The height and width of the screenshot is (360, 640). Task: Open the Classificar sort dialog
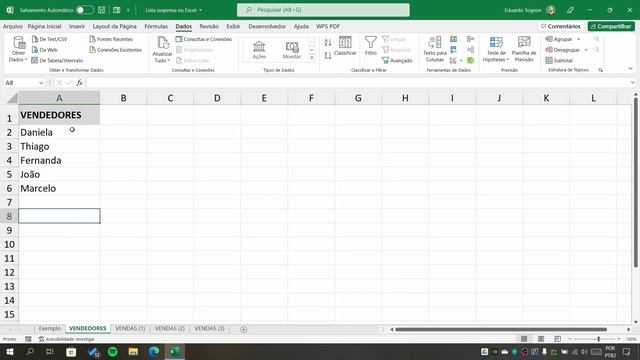click(x=345, y=46)
